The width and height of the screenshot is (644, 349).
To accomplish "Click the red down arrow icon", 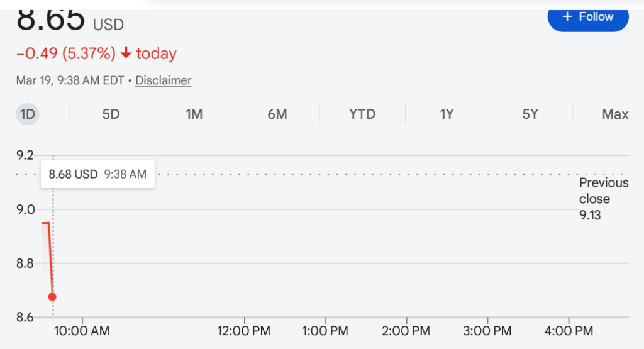I will point(126,54).
